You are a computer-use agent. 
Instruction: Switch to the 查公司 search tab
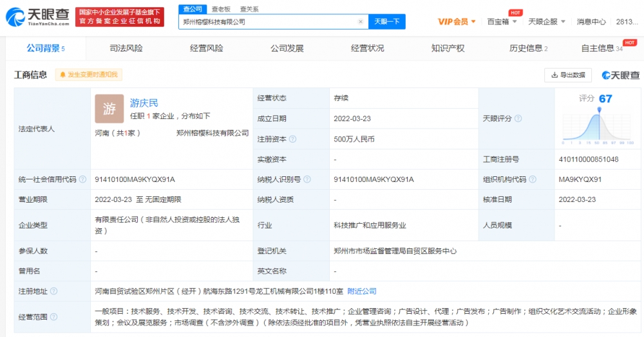click(192, 9)
